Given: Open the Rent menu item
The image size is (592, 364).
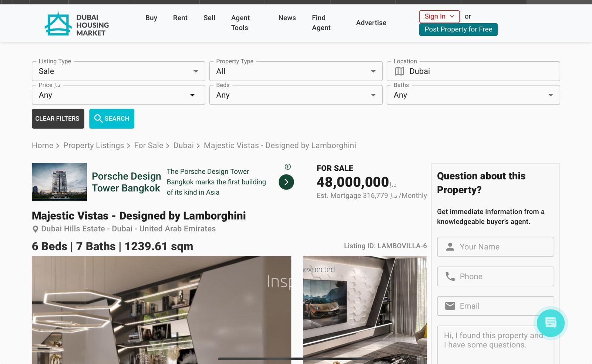Looking at the screenshot, I should (180, 18).
